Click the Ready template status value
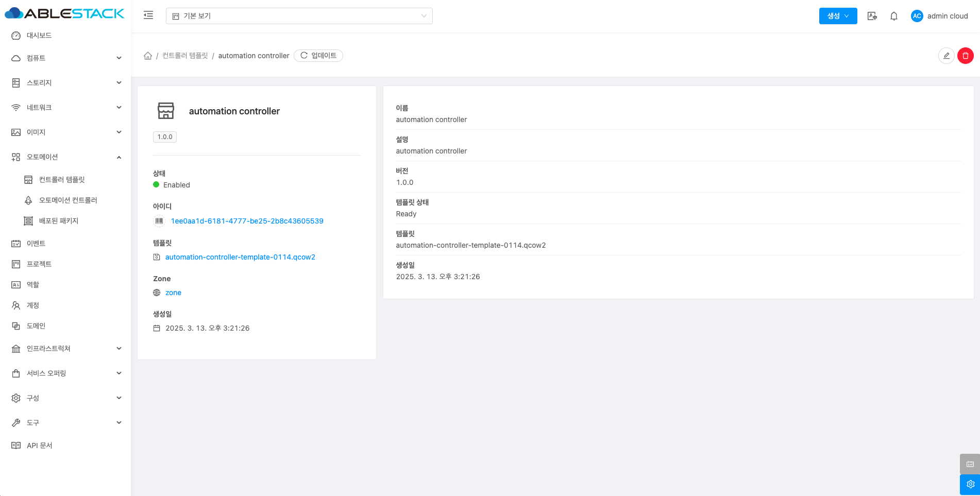 coord(406,214)
